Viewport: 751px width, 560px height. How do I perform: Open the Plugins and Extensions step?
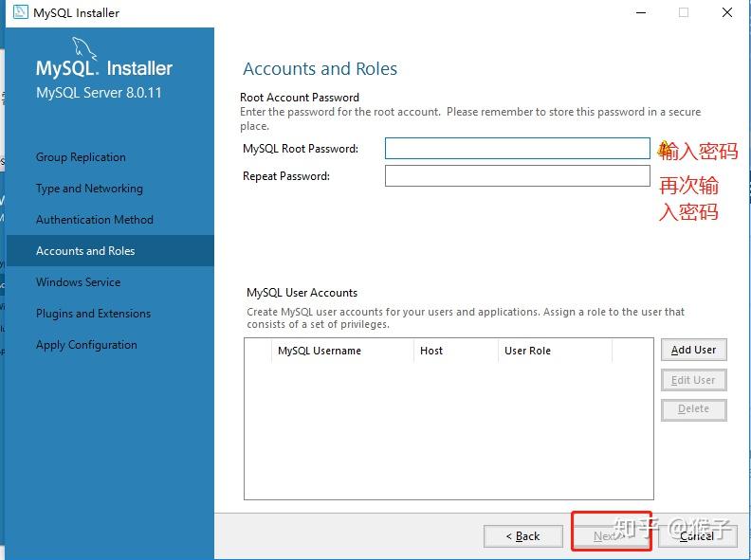tap(93, 314)
